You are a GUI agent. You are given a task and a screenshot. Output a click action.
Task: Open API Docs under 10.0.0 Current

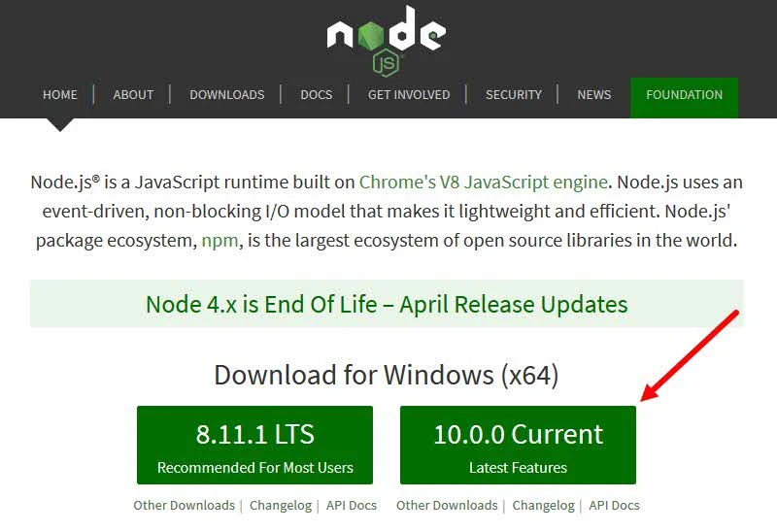(614, 505)
